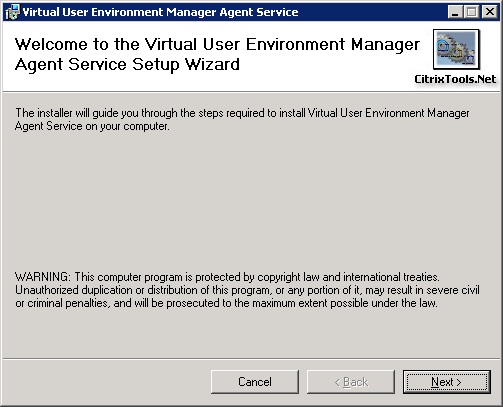The height and width of the screenshot is (407, 503).
Task: Click the gears banner image in header
Action: (x=456, y=49)
